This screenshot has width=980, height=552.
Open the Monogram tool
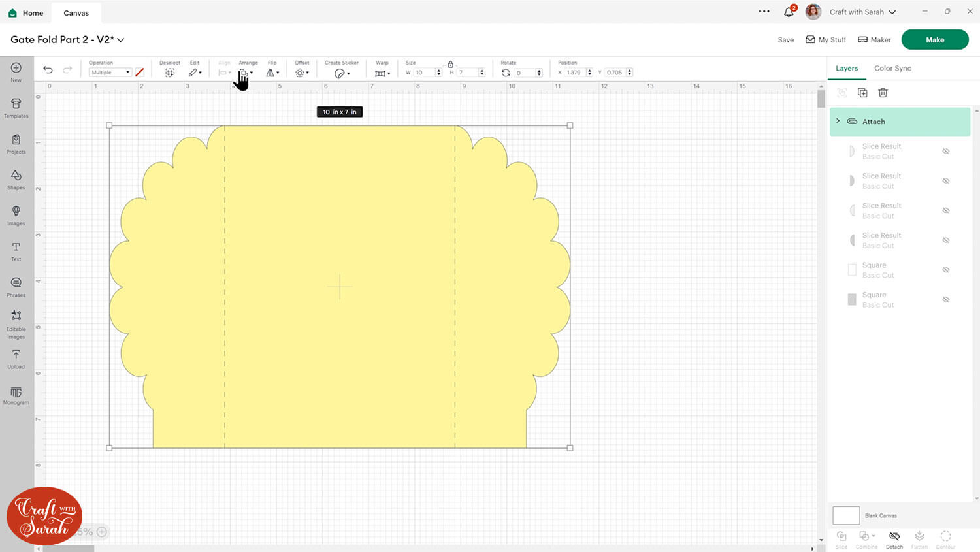(x=16, y=395)
